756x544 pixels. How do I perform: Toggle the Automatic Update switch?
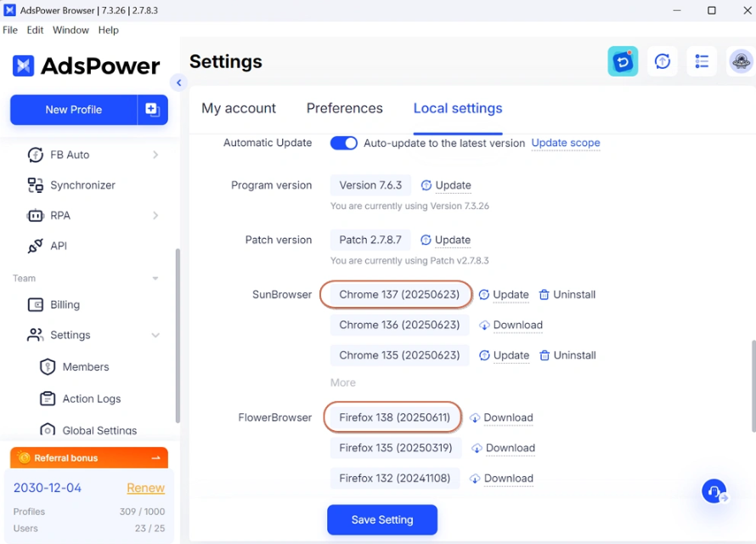pos(344,144)
